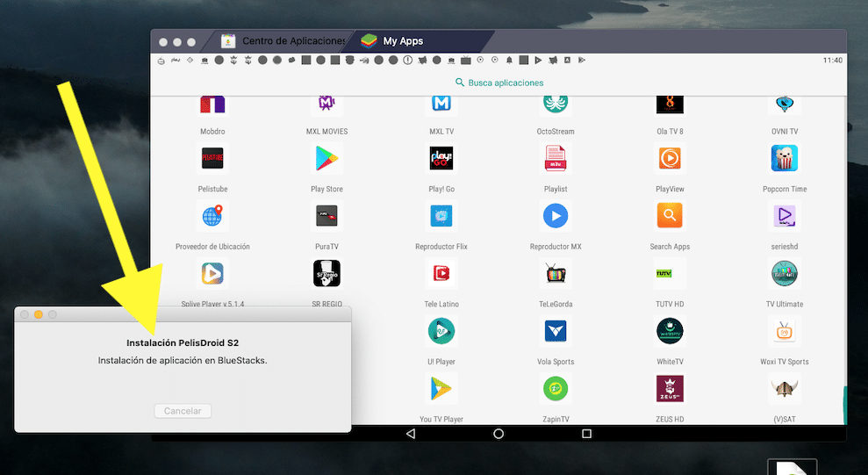Open the You TV Player app
The width and height of the screenshot is (868, 475).
pyautogui.click(x=441, y=389)
